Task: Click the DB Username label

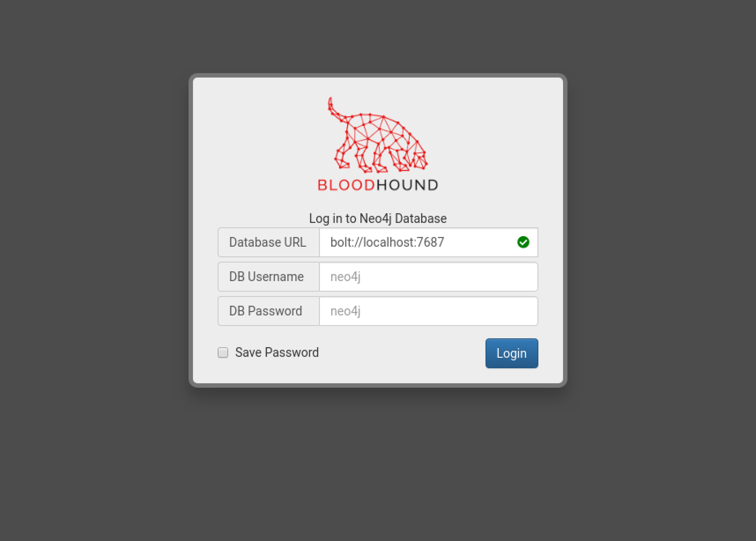Action: pyautogui.click(x=267, y=277)
